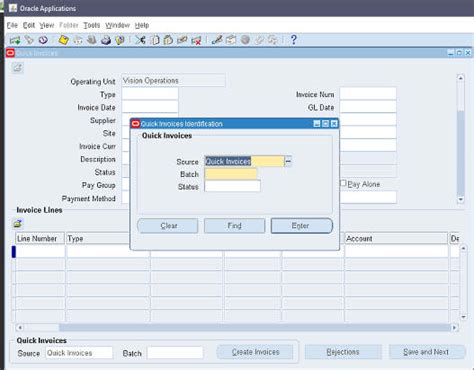
Task: Click the lines scrollbar left arrow
Action: pos(20,328)
